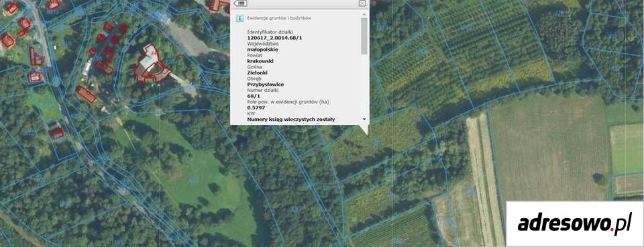Click the 'Numer działki' label
The image size is (644, 247).
(x=263, y=90)
